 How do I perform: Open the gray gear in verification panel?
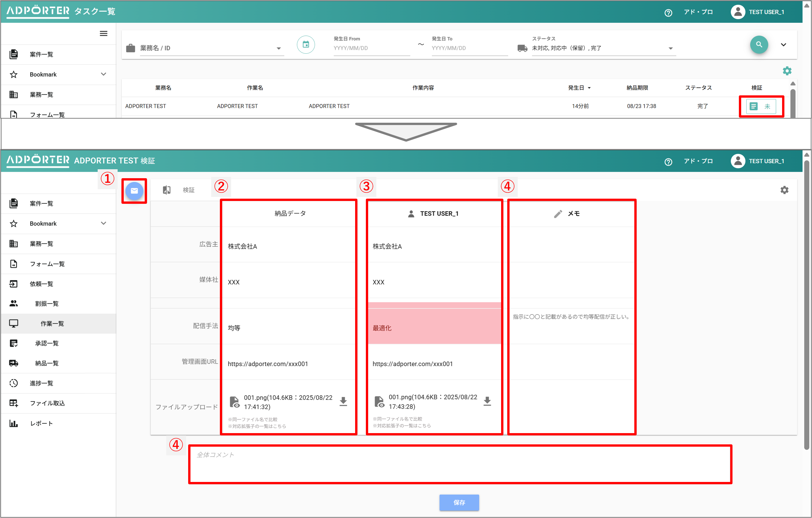click(x=784, y=190)
